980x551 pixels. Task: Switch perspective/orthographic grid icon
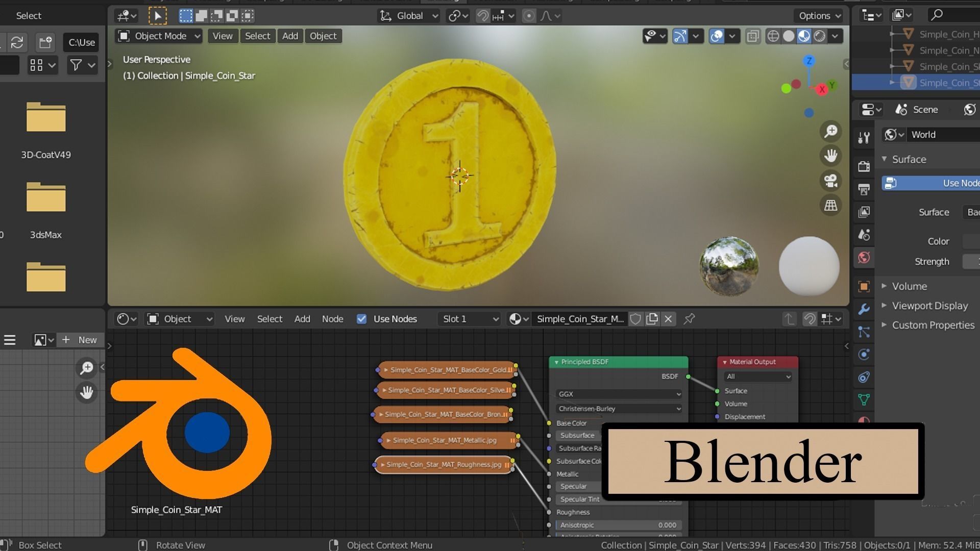pyautogui.click(x=831, y=205)
